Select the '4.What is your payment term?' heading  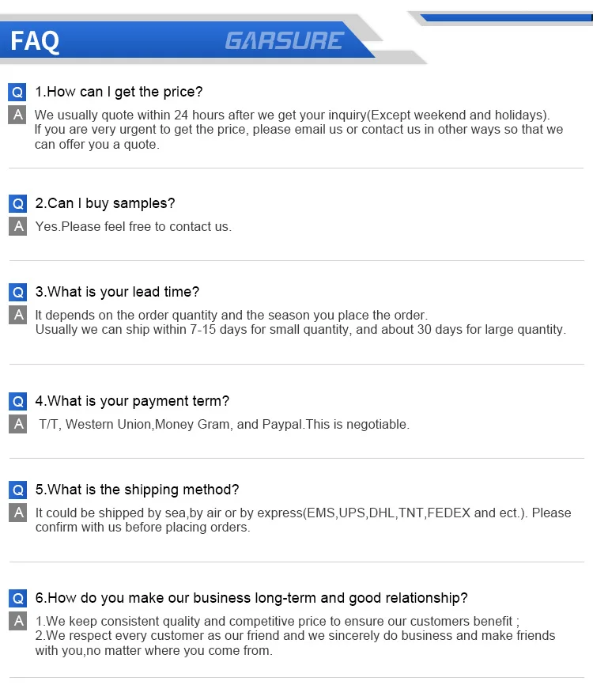[x=132, y=401]
